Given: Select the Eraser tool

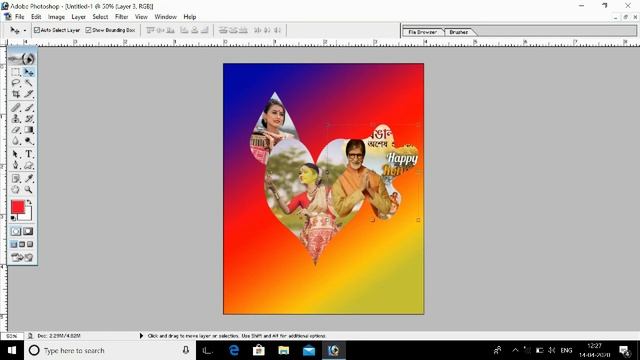Looking at the screenshot, I should [16, 130].
